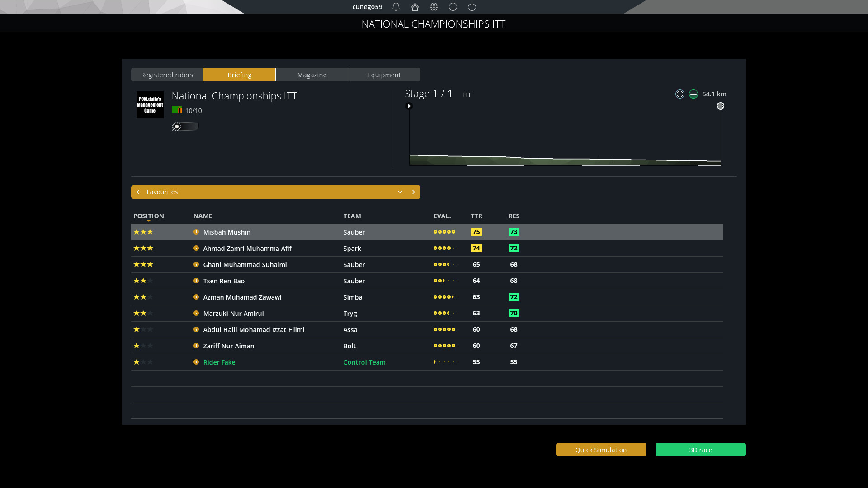Viewport: 868px width, 488px height.
Task: Click TTR value 74 highlighted yellow
Action: 476,248
